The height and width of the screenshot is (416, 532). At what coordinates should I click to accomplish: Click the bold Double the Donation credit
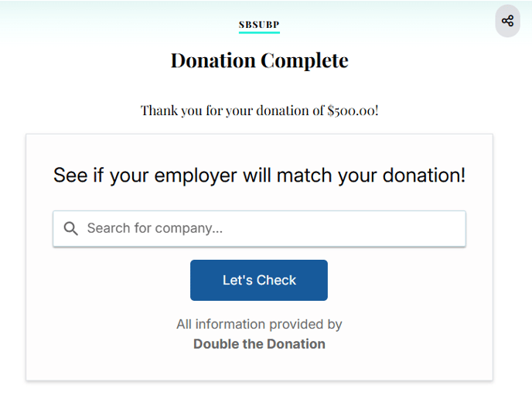pos(259,344)
